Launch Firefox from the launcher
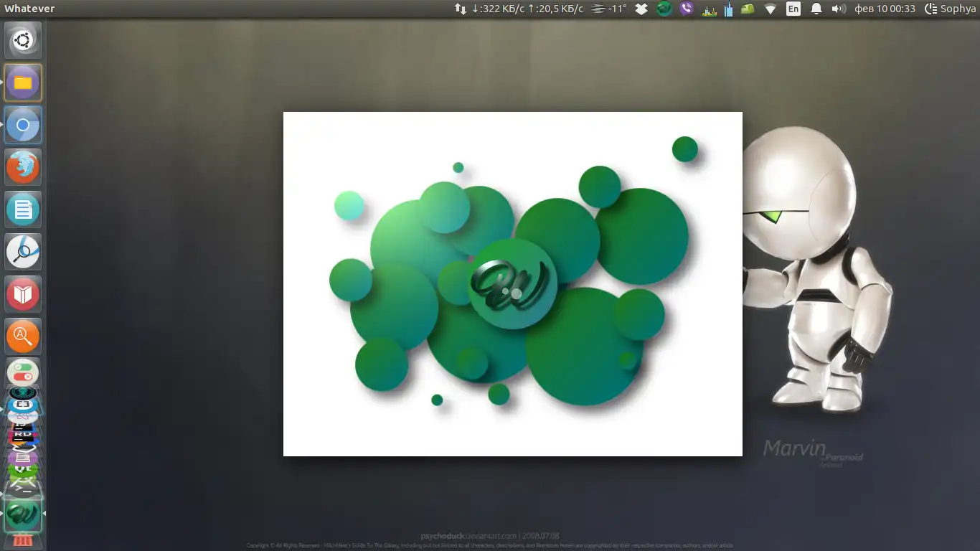The width and height of the screenshot is (980, 551). click(x=23, y=167)
